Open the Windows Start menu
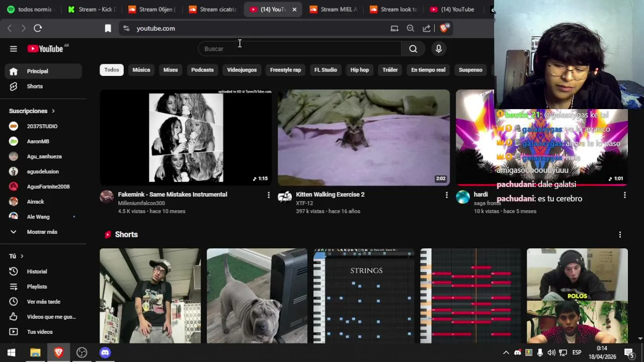 (x=12, y=352)
